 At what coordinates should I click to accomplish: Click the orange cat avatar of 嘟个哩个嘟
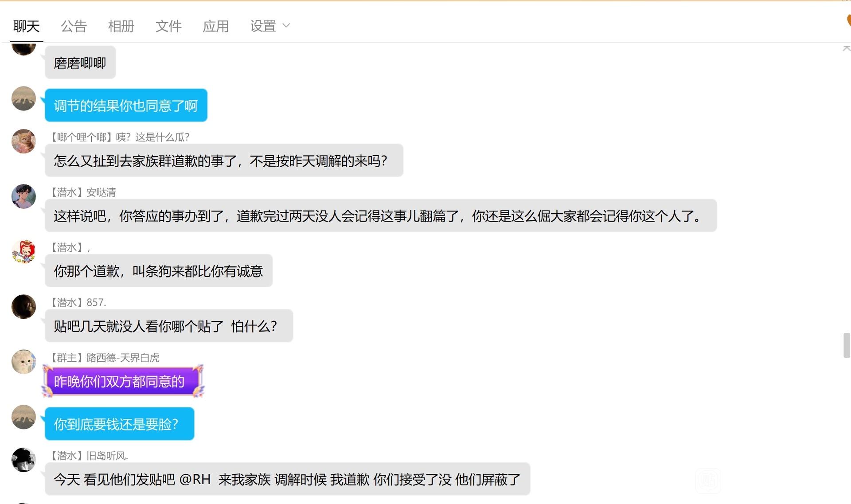pyautogui.click(x=23, y=141)
